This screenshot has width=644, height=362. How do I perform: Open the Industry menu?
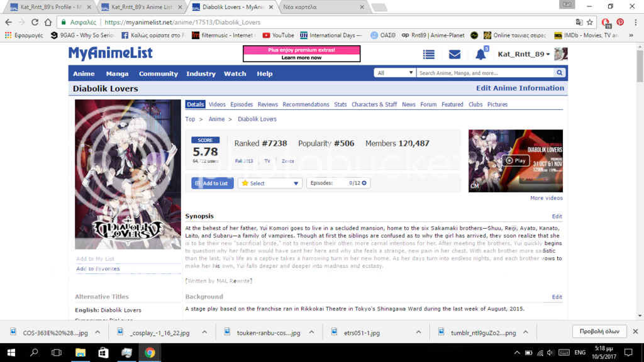click(201, 74)
